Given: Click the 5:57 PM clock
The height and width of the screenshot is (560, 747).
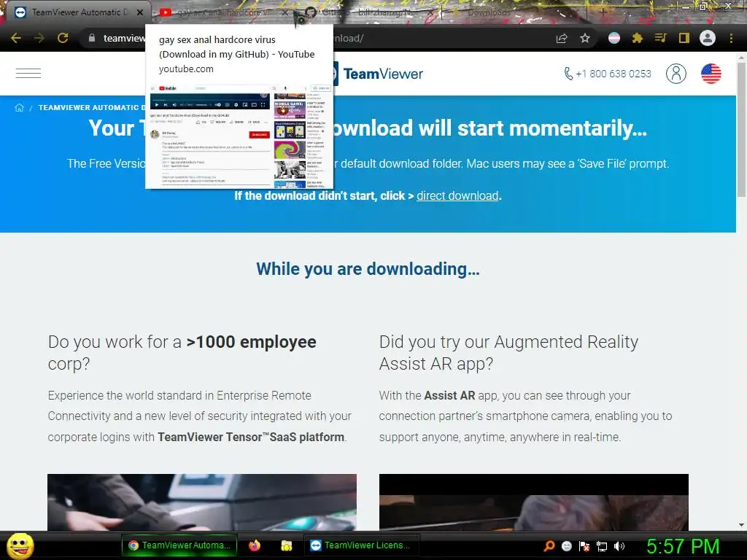Looking at the screenshot, I should (683, 545).
